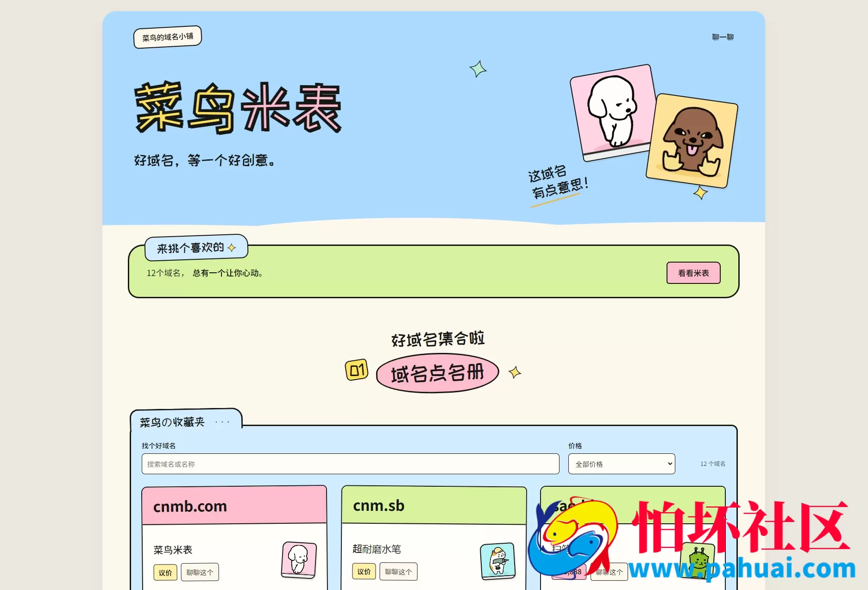Click the 来挑个喜欢的 label tab
This screenshot has width=868, height=590.
pos(196,248)
